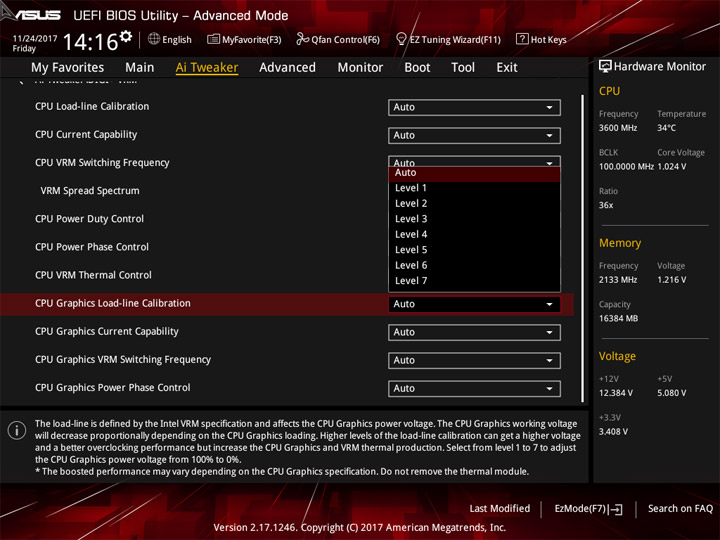Open clock settings gear icon
Screen dimensions: 720x540
[x=126, y=36]
